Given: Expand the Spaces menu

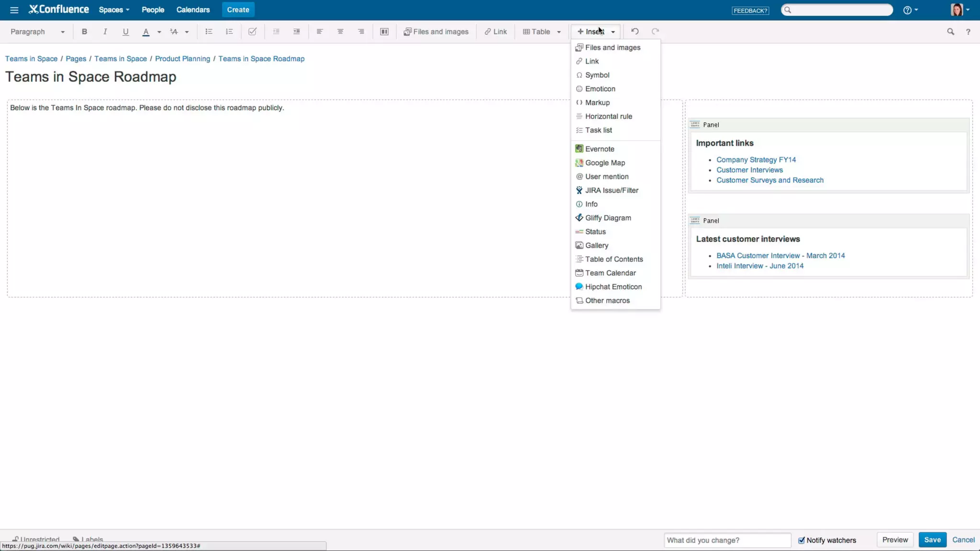Looking at the screenshot, I should tap(114, 10).
